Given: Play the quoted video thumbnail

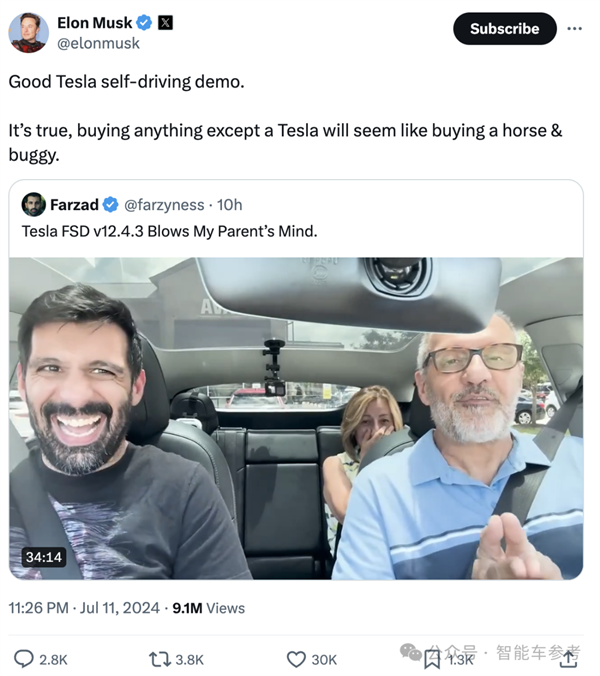Looking at the screenshot, I should click(296, 418).
